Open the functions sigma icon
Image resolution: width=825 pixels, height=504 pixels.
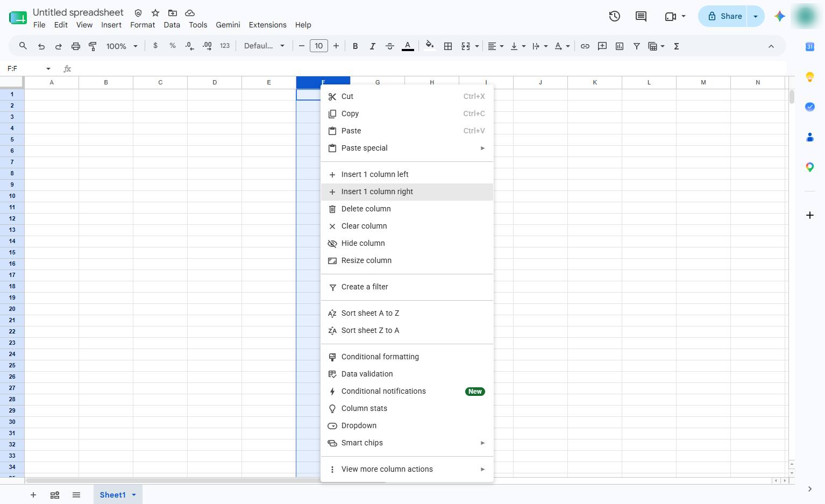tap(677, 46)
